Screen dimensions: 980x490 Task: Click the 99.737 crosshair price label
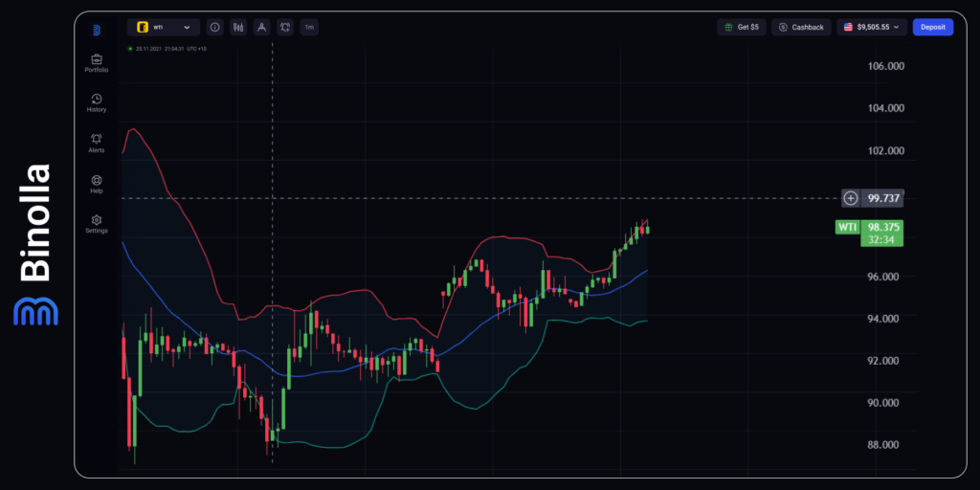[883, 199]
